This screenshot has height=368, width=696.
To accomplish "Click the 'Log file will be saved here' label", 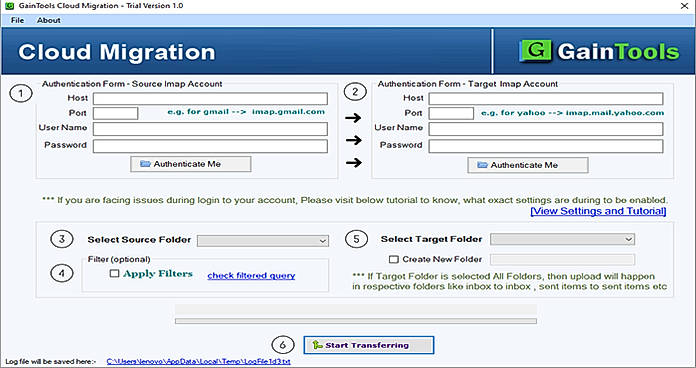I will tap(51, 362).
